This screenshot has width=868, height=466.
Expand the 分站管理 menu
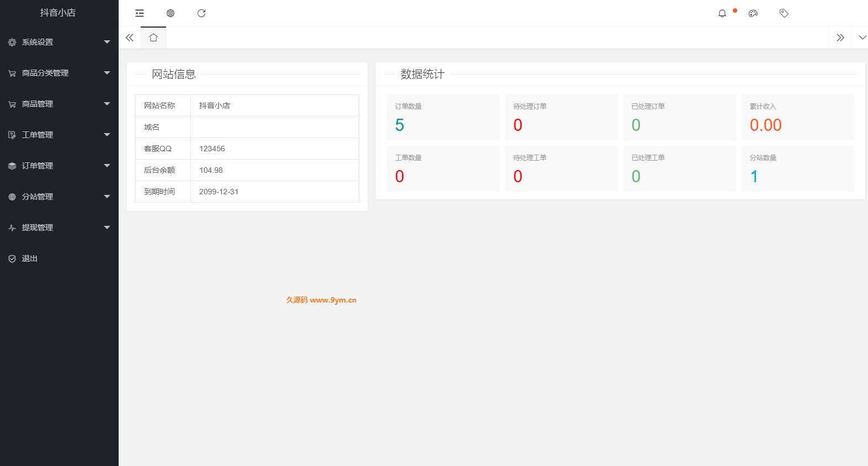(x=59, y=197)
